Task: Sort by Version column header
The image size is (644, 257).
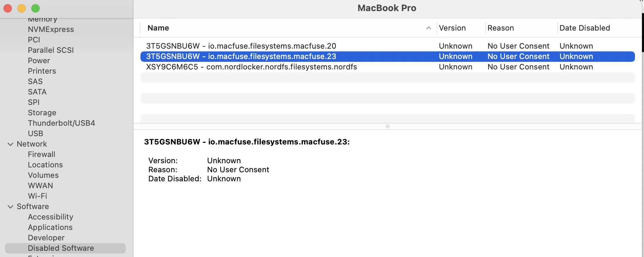Action: coord(452,28)
